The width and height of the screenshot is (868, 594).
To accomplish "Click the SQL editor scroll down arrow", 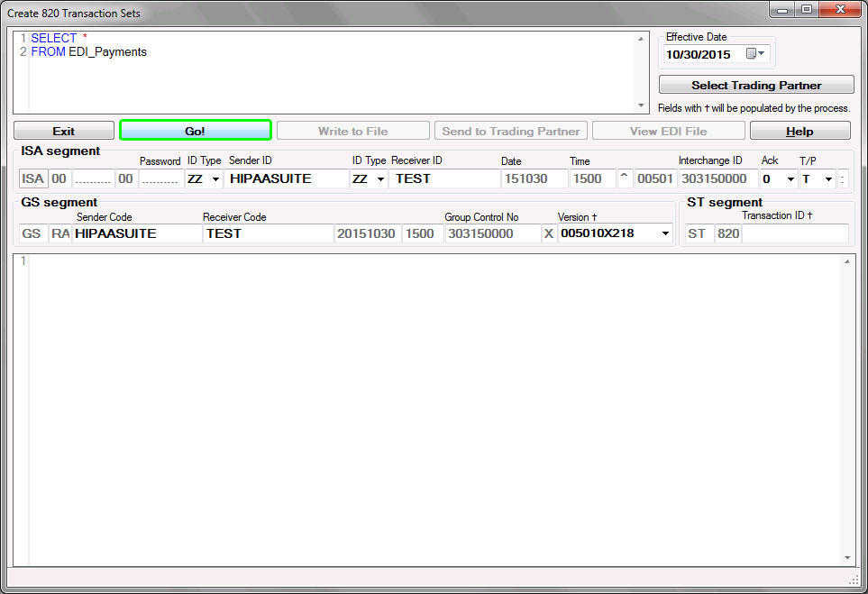I will pos(641,106).
